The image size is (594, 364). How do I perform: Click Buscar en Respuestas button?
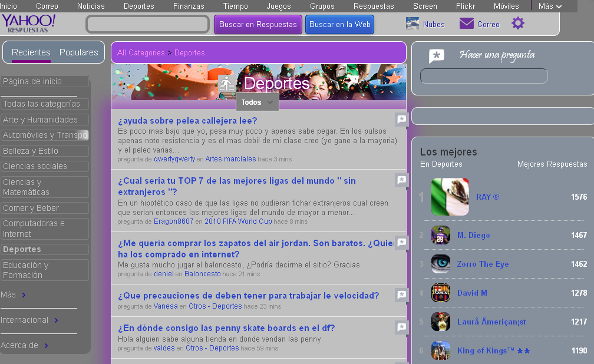258,25
